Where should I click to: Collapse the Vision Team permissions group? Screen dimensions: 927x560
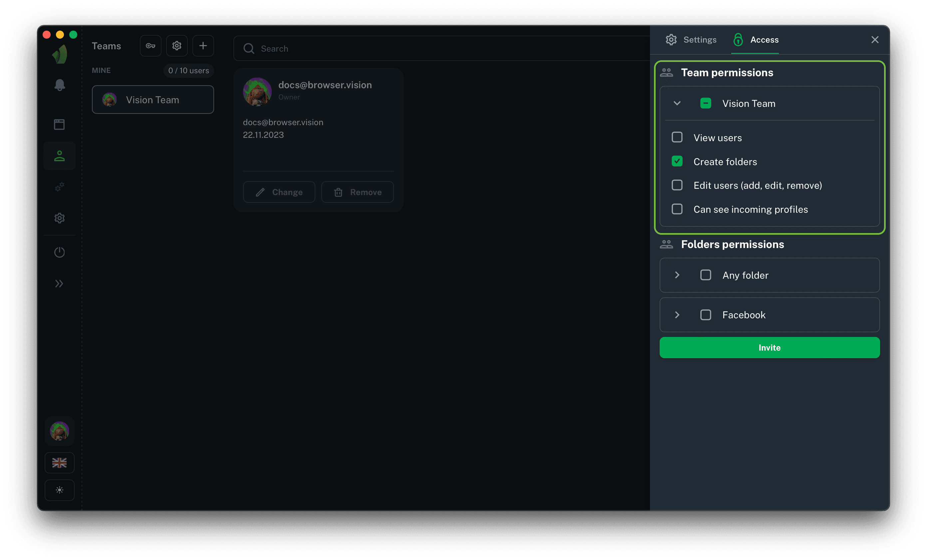coord(677,104)
